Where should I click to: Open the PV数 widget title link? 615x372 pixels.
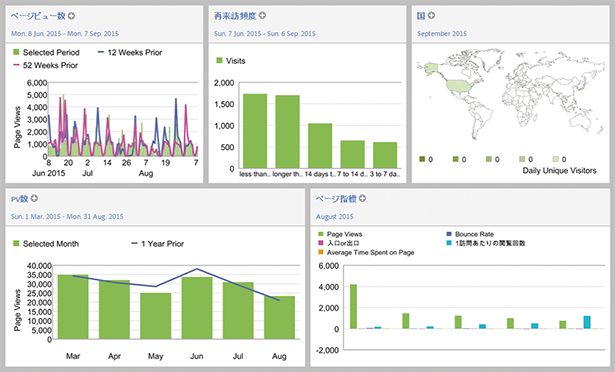tap(20, 199)
